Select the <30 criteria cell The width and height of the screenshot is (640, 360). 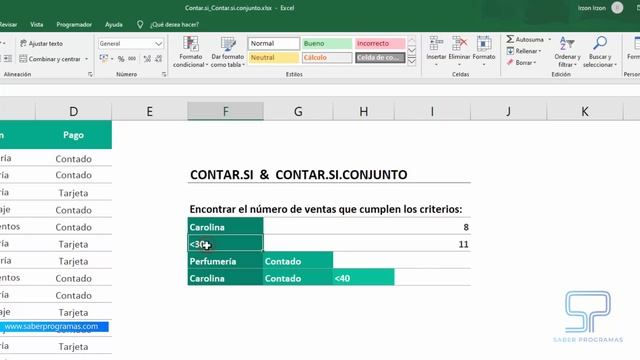[x=225, y=244]
